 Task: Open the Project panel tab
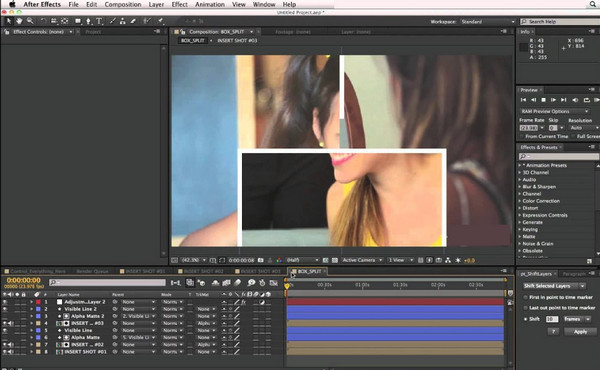pyautogui.click(x=93, y=32)
